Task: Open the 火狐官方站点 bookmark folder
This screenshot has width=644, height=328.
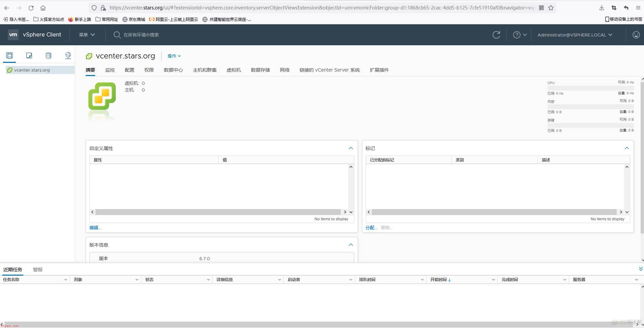Action: click(49, 19)
